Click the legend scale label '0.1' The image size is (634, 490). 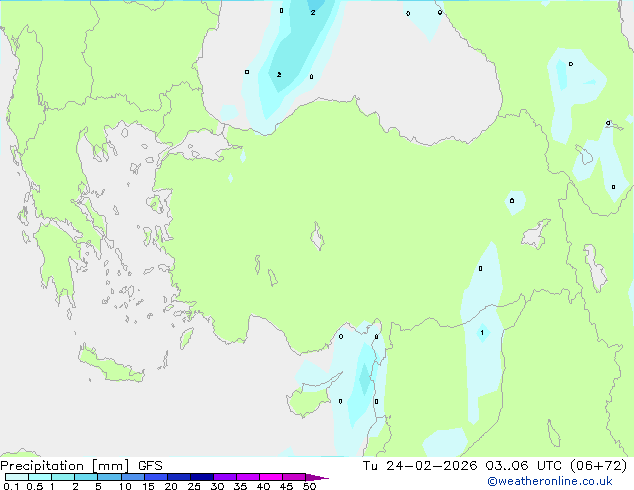point(11,486)
